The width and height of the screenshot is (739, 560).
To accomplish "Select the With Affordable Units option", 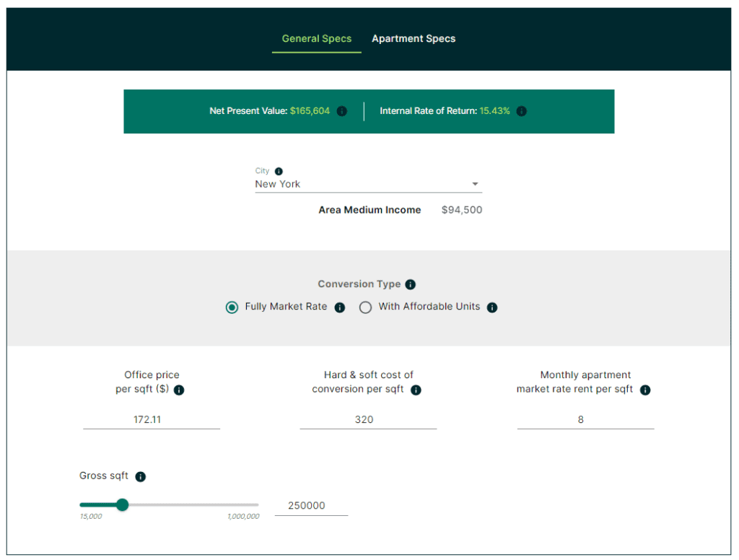I will click(365, 307).
